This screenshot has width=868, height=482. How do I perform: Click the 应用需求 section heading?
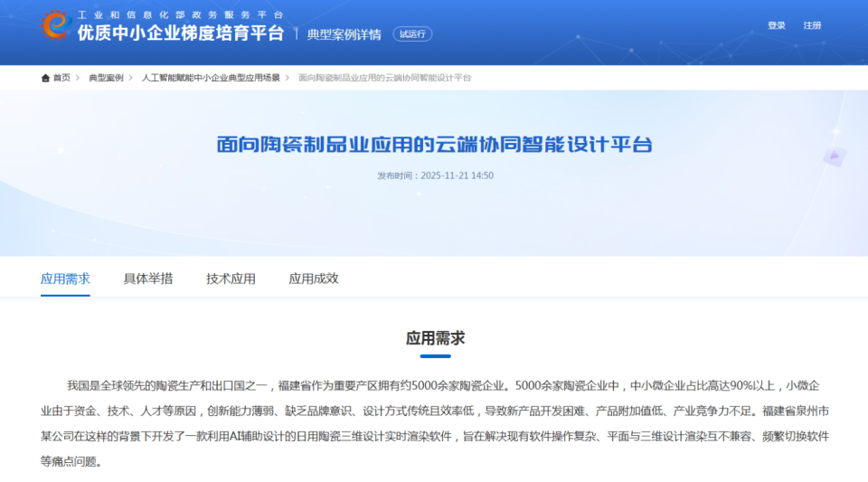(x=435, y=338)
